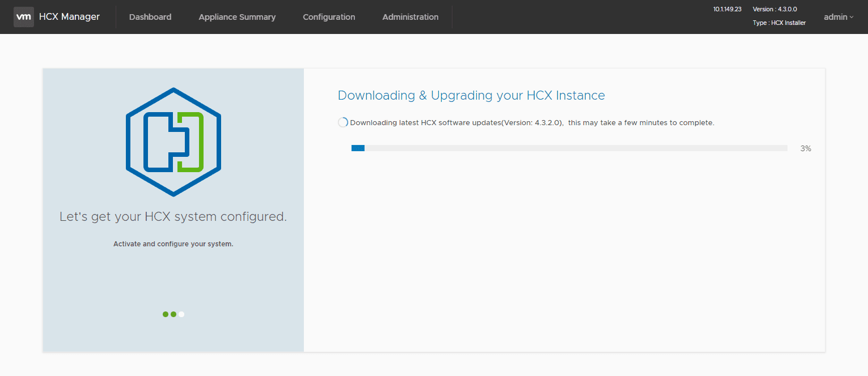This screenshot has height=376, width=868.
Task: Select the first green wizard step dot
Action: [x=166, y=314]
